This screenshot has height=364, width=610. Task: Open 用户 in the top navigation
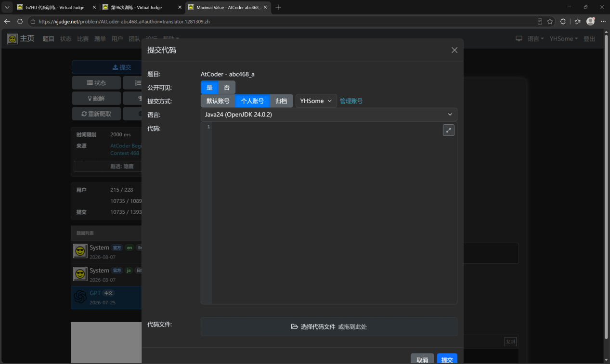point(117,39)
